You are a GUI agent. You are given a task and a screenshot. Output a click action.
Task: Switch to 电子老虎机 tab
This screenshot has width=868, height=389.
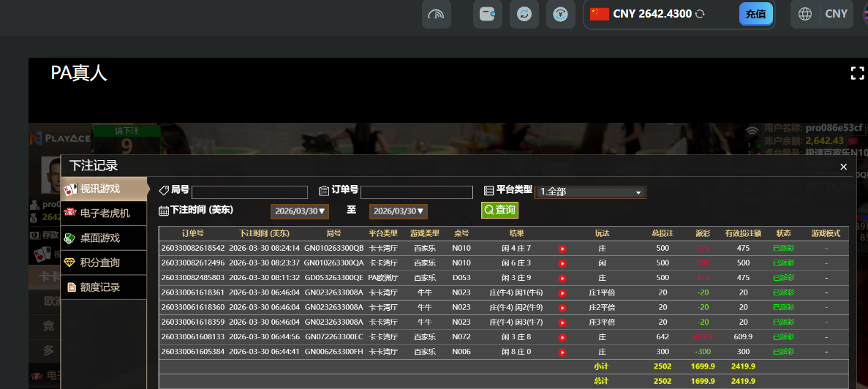[104, 213]
